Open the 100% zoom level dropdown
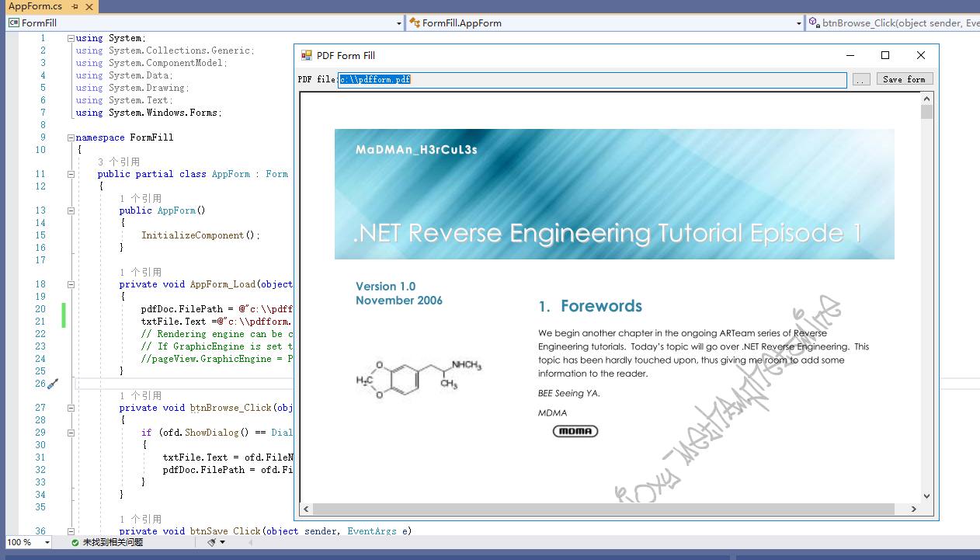The height and width of the screenshot is (560, 980). tap(47, 542)
